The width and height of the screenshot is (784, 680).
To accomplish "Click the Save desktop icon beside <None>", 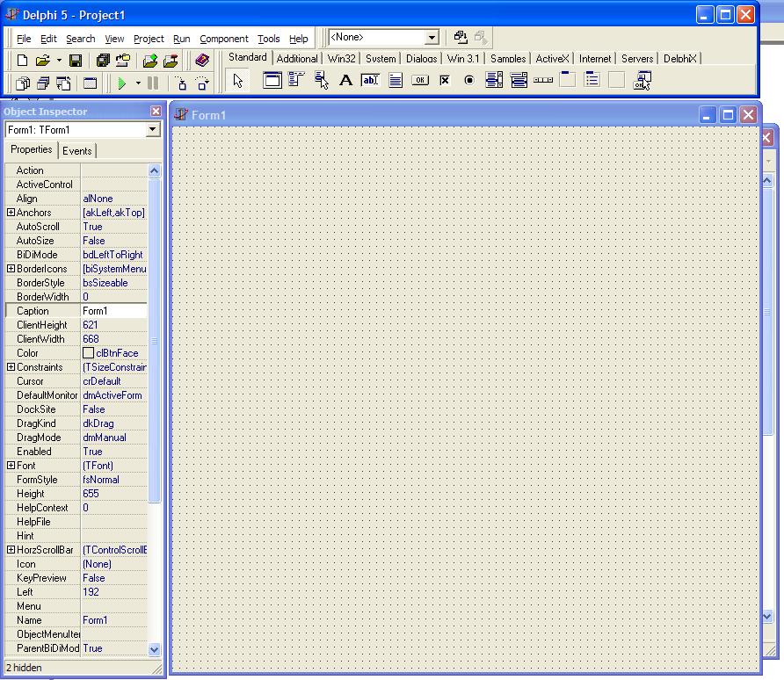I will 461,37.
